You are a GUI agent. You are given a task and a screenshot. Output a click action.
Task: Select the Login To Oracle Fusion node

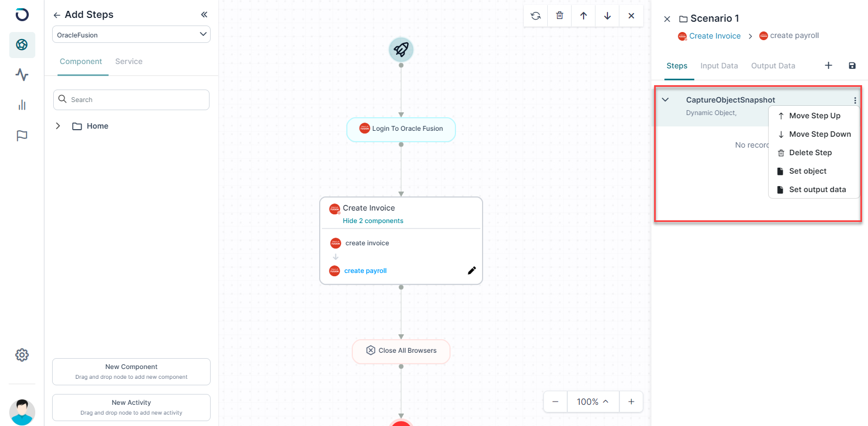[x=401, y=129]
